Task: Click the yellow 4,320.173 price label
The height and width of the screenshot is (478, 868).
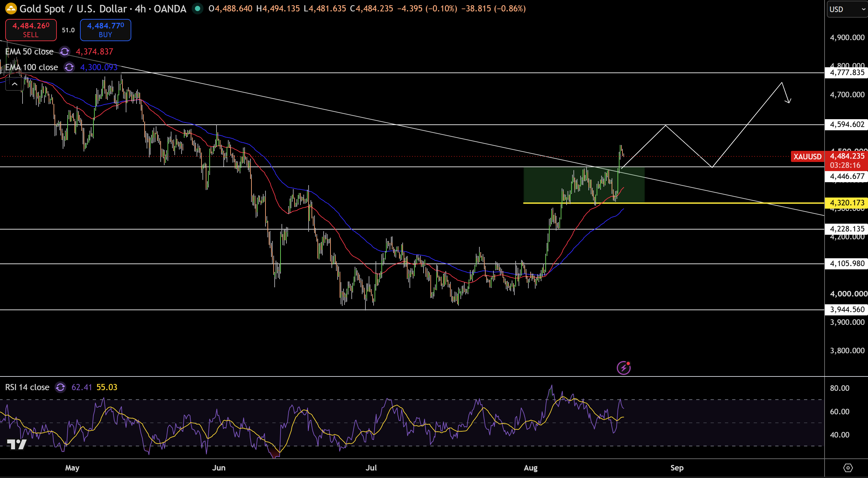Action: pos(847,203)
